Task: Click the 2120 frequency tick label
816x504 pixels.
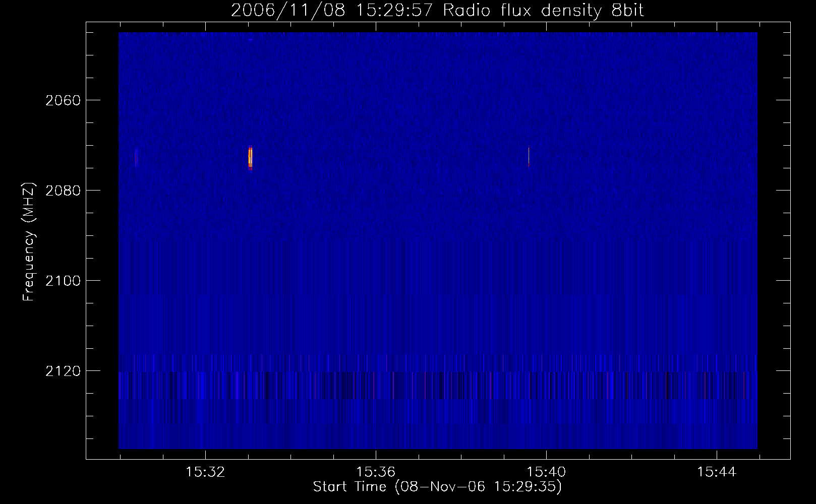Action: point(63,371)
